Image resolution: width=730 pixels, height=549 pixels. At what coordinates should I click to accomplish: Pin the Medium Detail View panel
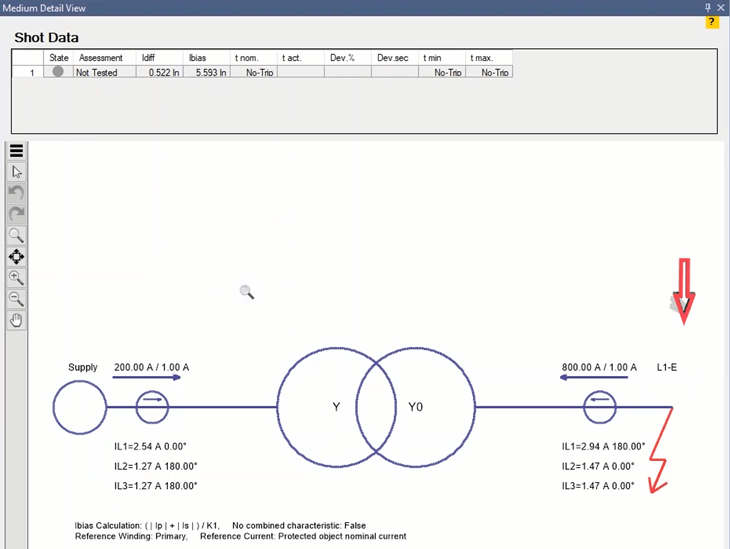pyautogui.click(x=708, y=7)
